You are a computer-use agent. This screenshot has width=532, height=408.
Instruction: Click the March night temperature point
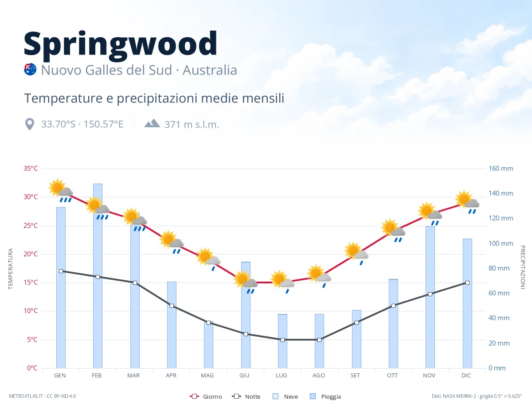(x=135, y=282)
